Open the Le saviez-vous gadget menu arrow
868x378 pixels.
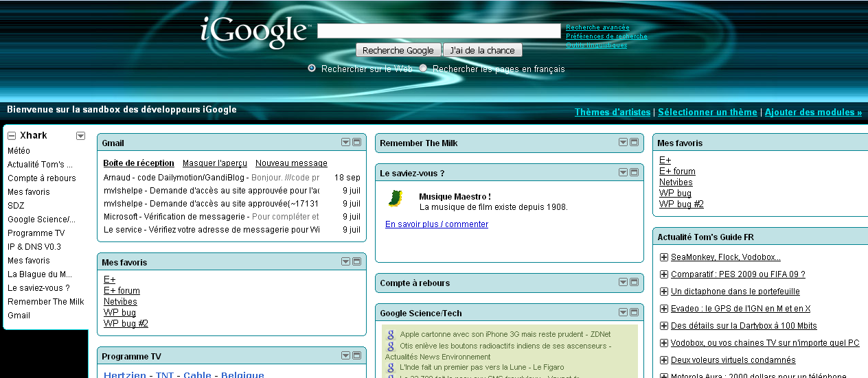click(x=623, y=172)
